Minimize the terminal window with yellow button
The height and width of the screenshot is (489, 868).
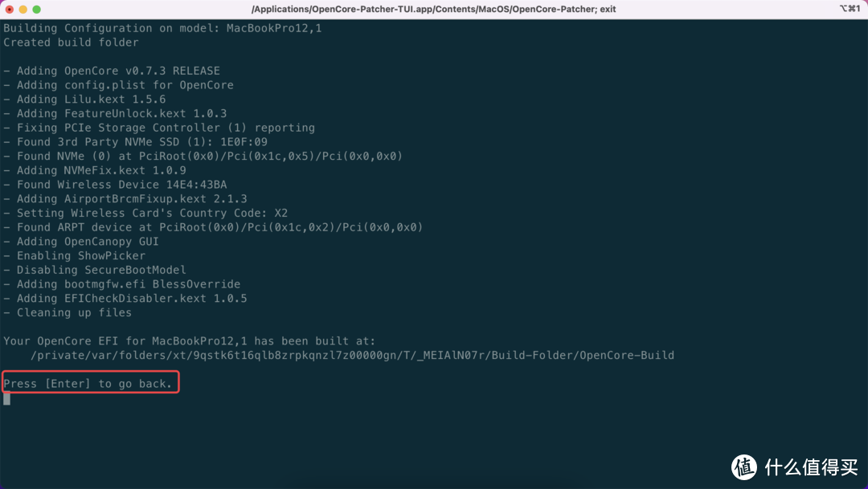click(23, 10)
